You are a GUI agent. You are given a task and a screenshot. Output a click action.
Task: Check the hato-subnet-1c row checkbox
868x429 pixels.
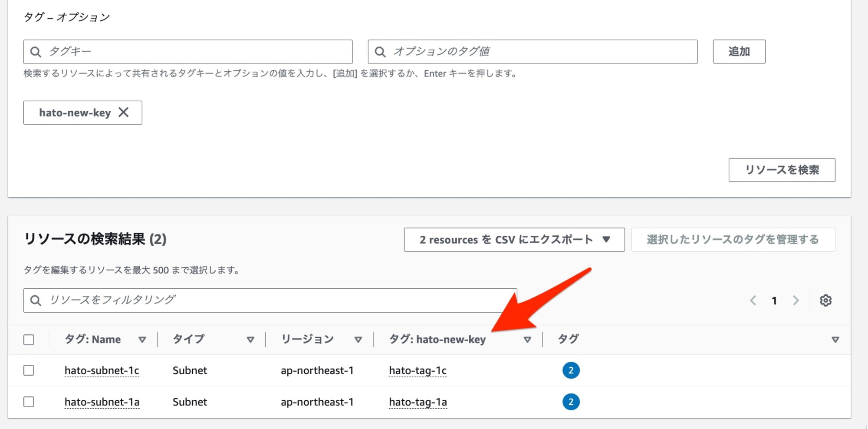29,370
